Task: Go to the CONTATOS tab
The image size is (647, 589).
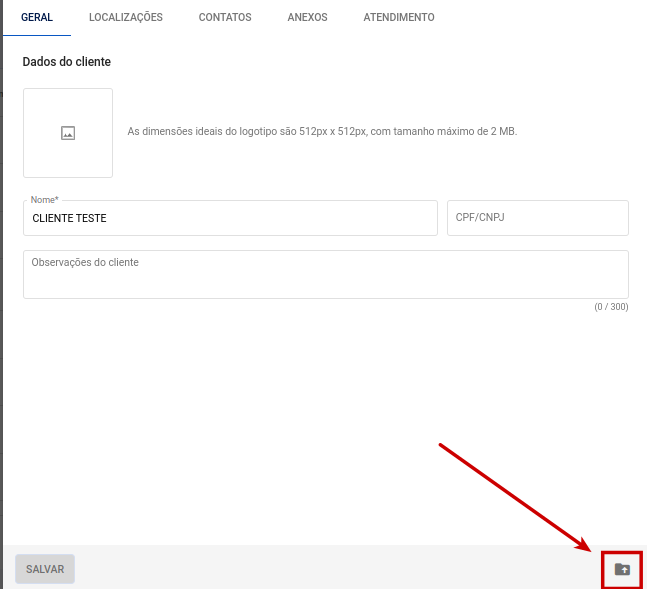Action: 225,17
